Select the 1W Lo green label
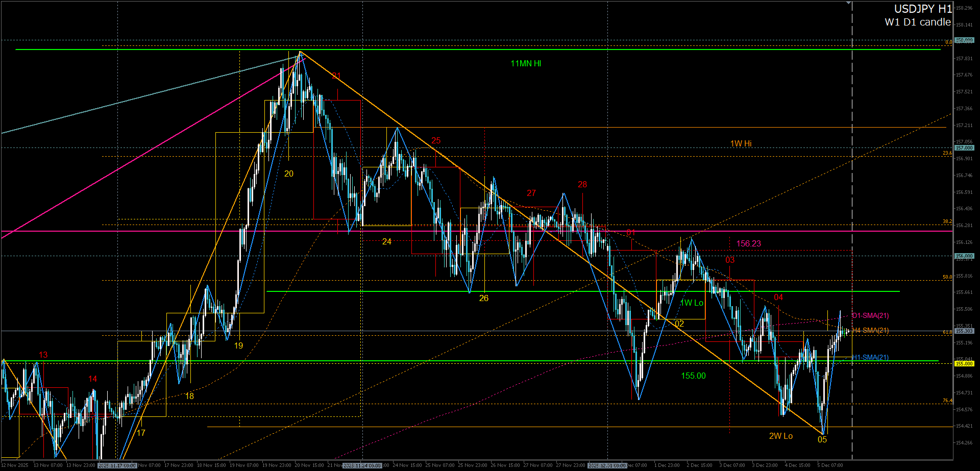The height and width of the screenshot is (471, 980). pos(692,303)
